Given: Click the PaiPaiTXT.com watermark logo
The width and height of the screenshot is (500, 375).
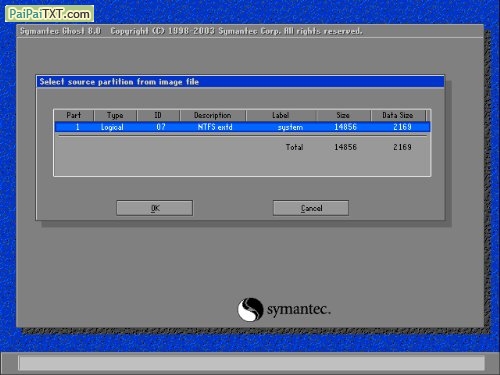Looking at the screenshot, I should (x=49, y=14).
